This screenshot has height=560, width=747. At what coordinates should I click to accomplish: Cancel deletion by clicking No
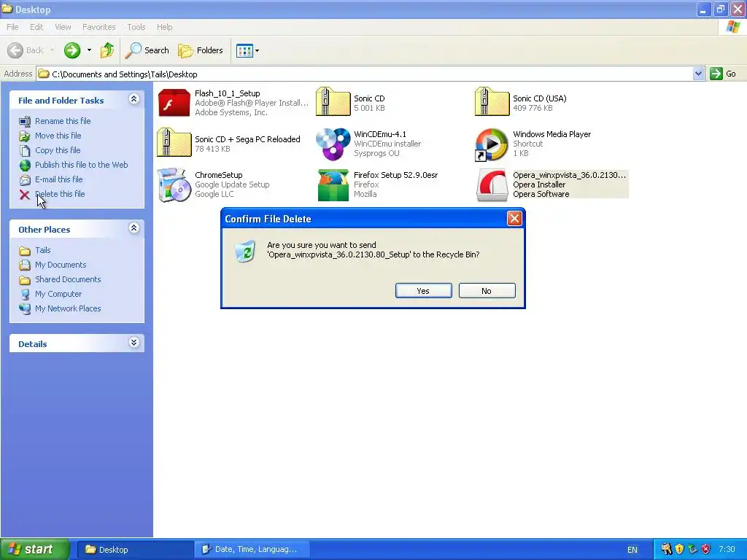487,291
